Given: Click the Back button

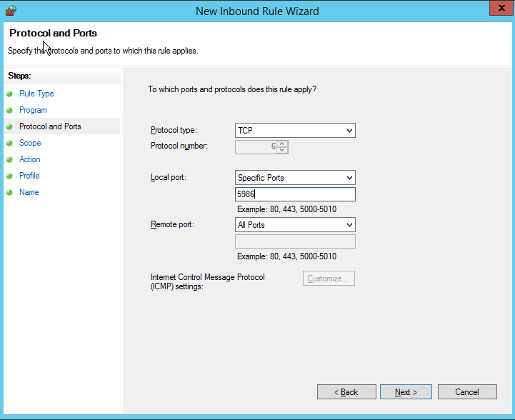Looking at the screenshot, I should tap(346, 392).
